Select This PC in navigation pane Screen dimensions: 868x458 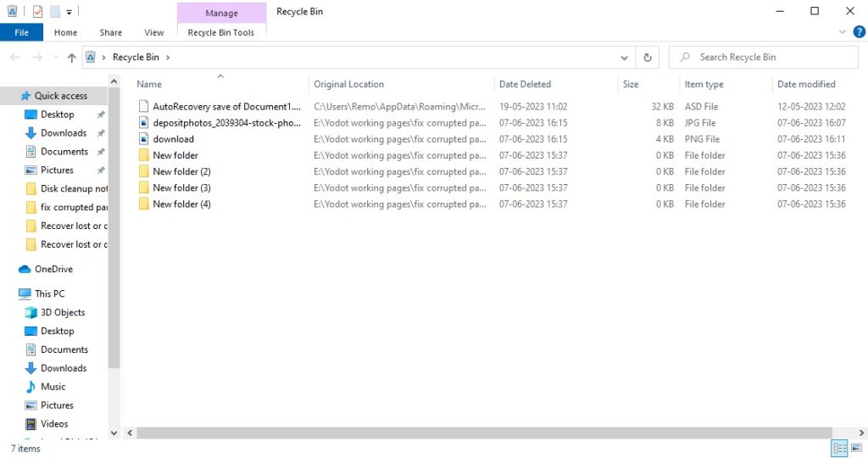point(49,293)
